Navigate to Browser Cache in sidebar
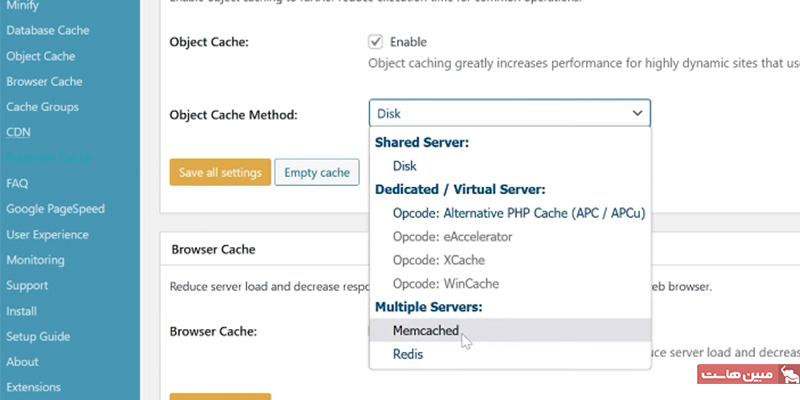Viewport: 800px width, 400px height. [x=44, y=81]
